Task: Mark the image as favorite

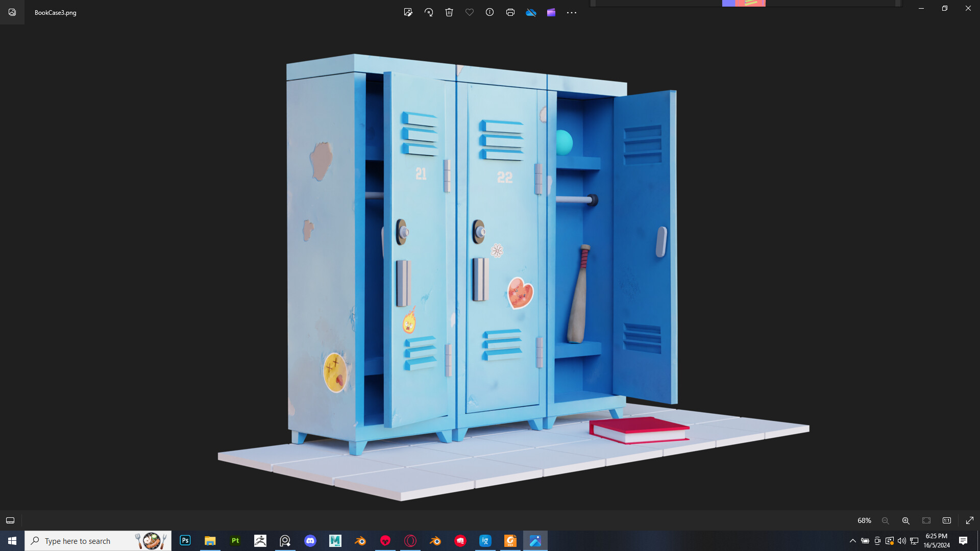Action: (470, 12)
